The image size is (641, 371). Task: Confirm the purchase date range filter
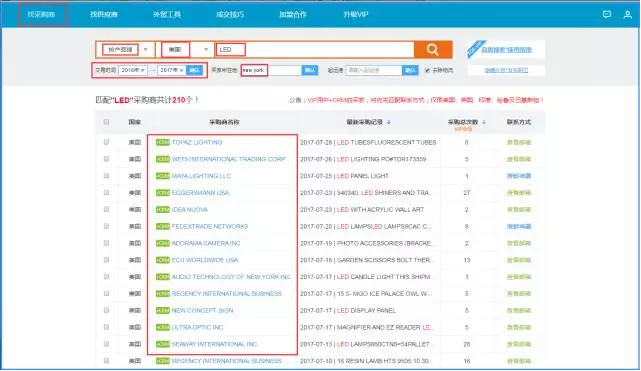(195, 70)
